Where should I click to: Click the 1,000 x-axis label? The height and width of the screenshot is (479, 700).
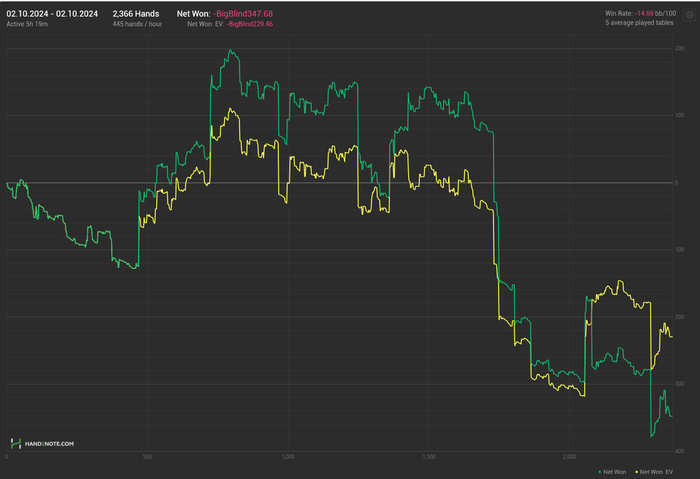pos(288,457)
